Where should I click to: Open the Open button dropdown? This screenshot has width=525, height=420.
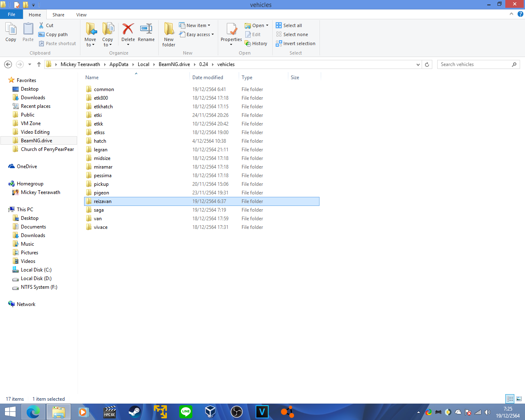(267, 25)
